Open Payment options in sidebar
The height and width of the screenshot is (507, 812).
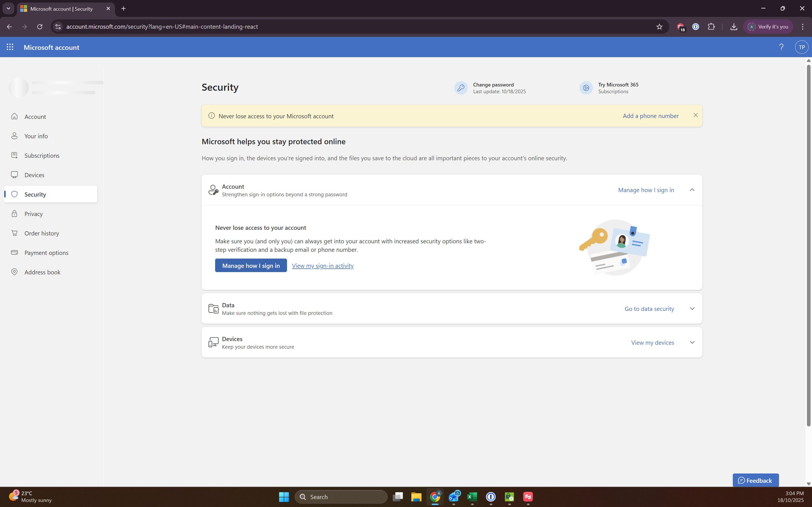[46, 253]
